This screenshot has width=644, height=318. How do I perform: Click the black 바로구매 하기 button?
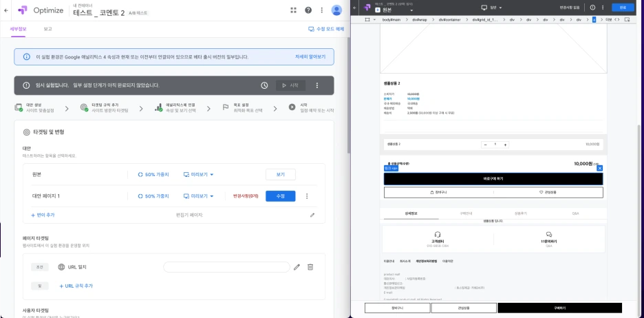tap(493, 179)
